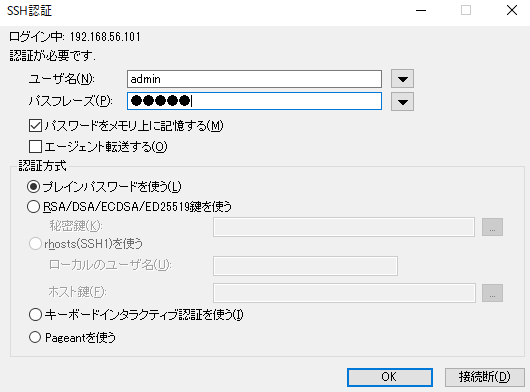Click the SSH認証 title text
The image size is (530, 392).
coord(29,11)
